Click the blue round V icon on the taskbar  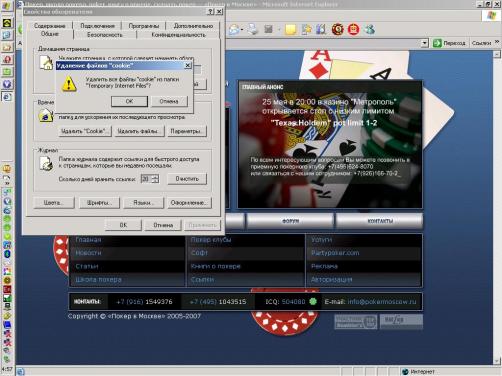[7, 84]
